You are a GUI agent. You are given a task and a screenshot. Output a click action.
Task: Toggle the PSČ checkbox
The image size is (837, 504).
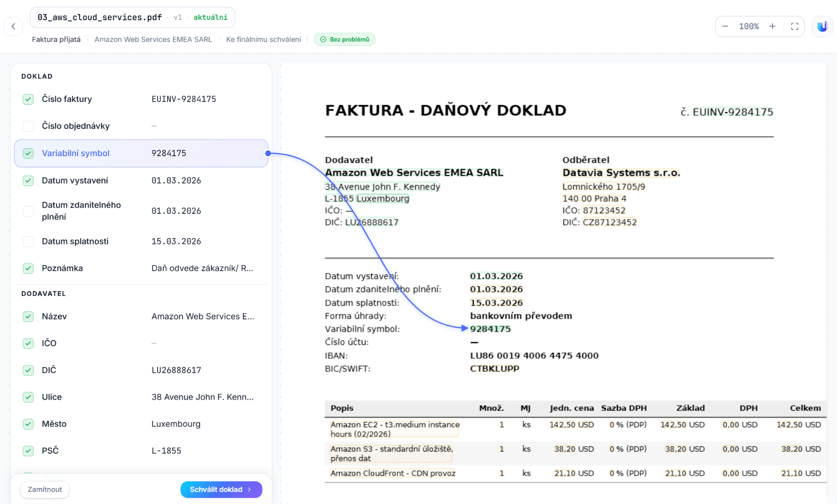tap(28, 451)
